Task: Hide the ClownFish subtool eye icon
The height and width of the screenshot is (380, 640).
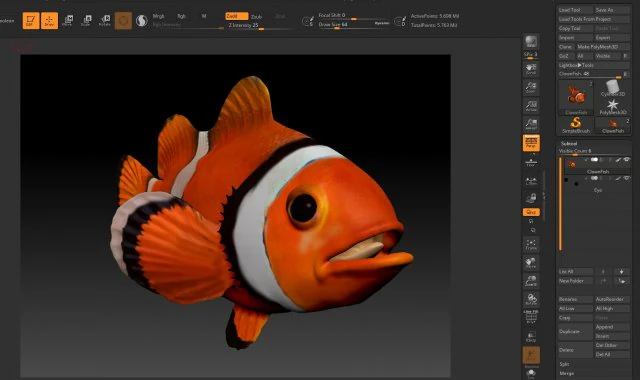Action: coord(627,160)
